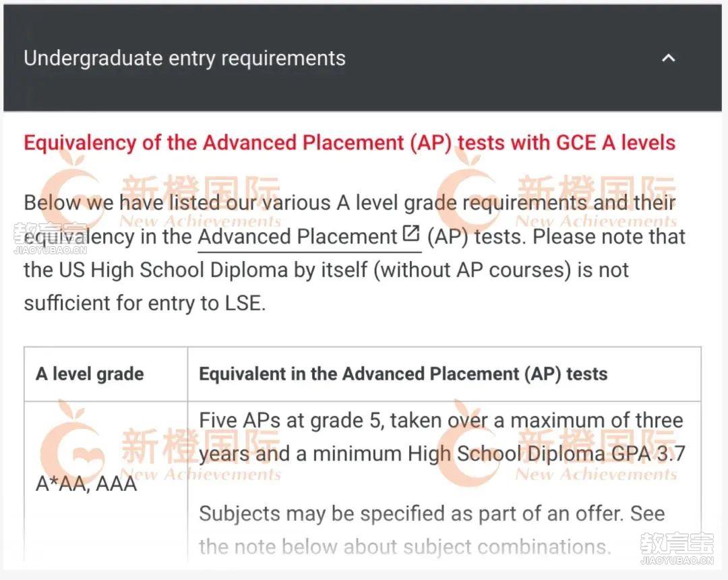Click the 'US High School Diploma by itself' line

click(326, 270)
